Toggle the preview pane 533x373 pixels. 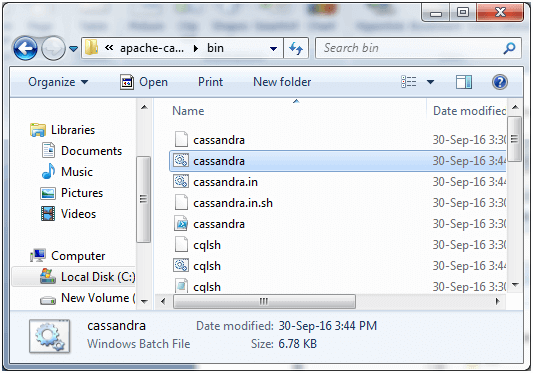[464, 82]
